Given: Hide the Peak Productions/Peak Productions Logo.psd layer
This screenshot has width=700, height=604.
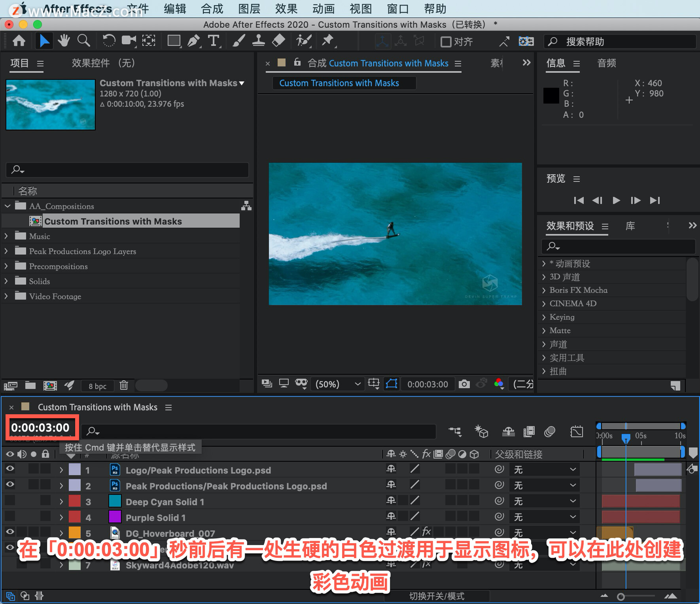Looking at the screenshot, I should [x=10, y=484].
